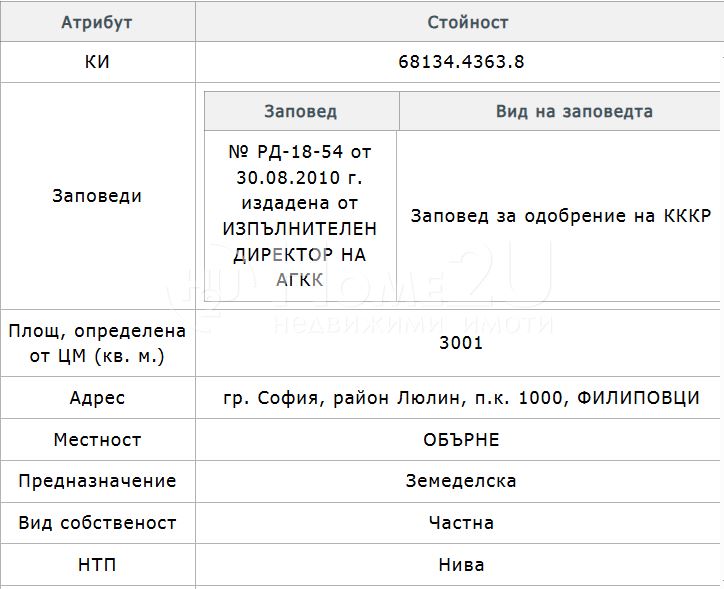Select the value 'Земеделска'
The image size is (724, 589).
[x=461, y=481]
